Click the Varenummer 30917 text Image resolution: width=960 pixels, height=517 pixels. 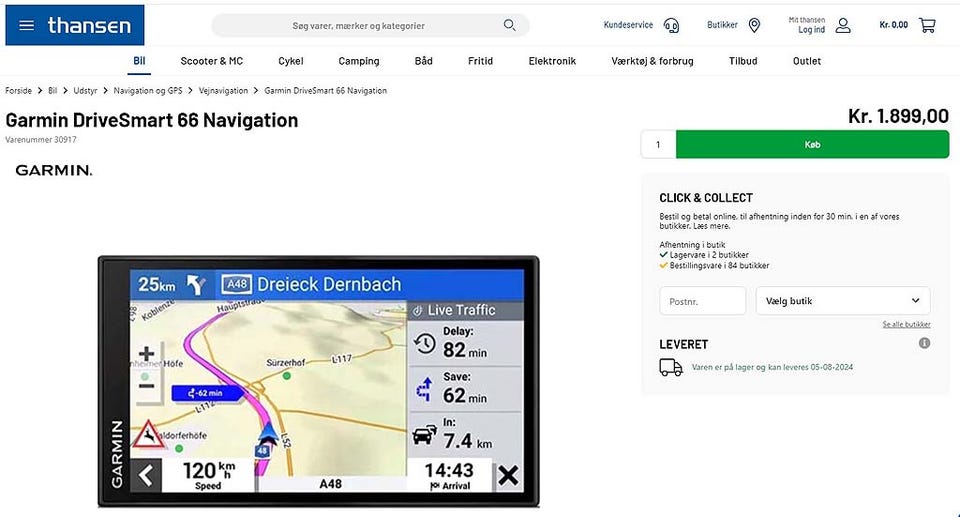pyautogui.click(x=41, y=140)
